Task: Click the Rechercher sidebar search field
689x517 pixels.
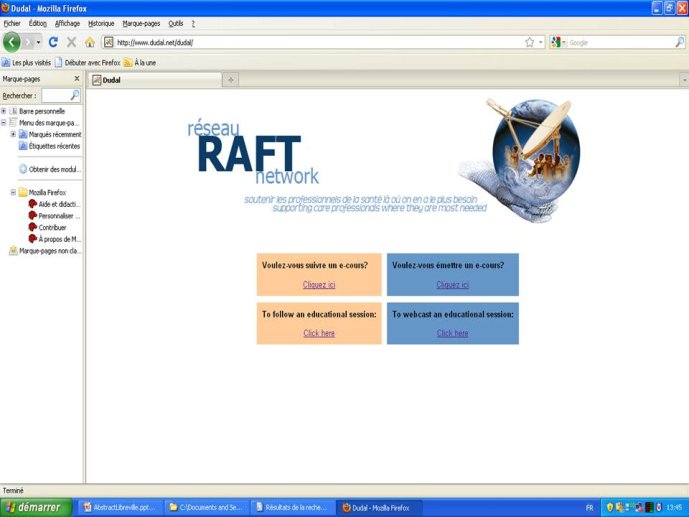Action: point(55,95)
